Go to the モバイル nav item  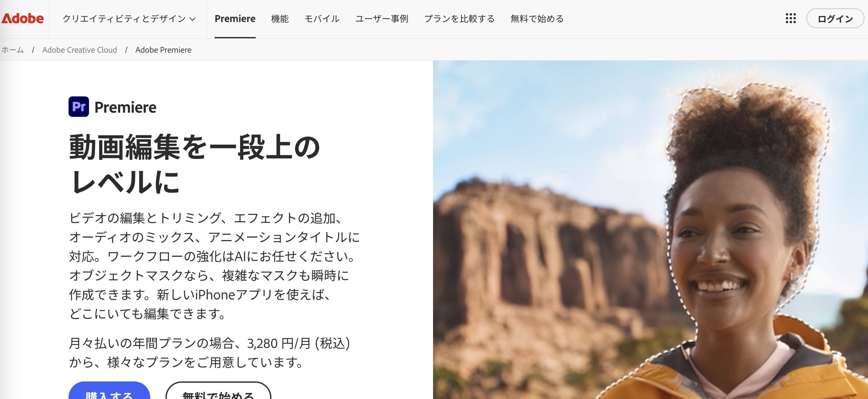pyautogui.click(x=322, y=19)
